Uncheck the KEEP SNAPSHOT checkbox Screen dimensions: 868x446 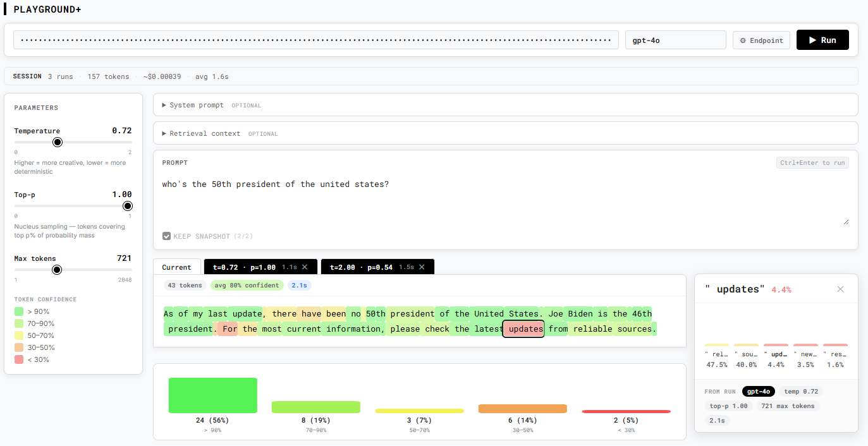click(166, 236)
